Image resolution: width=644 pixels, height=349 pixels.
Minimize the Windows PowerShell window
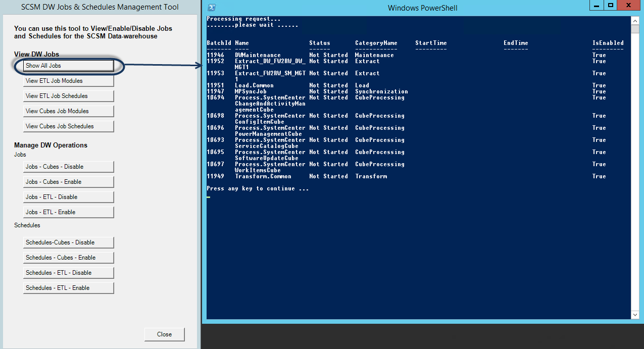pyautogui.click(x=596, y=5)
